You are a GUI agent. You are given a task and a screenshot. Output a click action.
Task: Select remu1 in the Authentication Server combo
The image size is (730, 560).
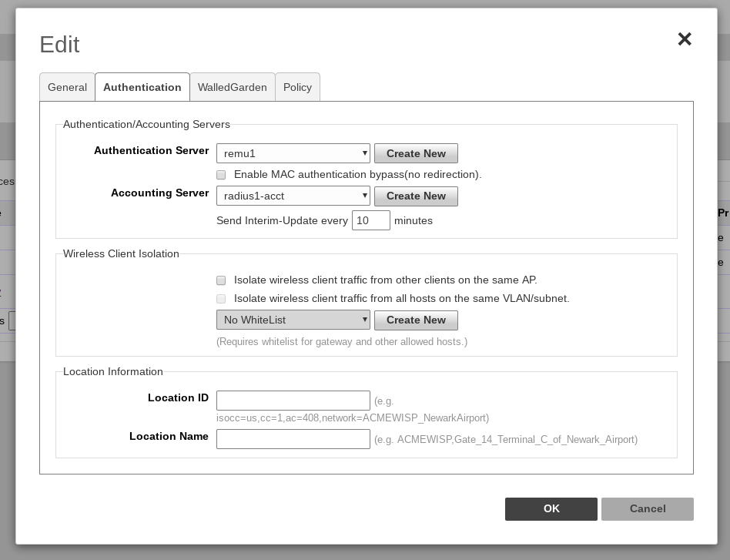pyautogui.click(x=293, y=153)
